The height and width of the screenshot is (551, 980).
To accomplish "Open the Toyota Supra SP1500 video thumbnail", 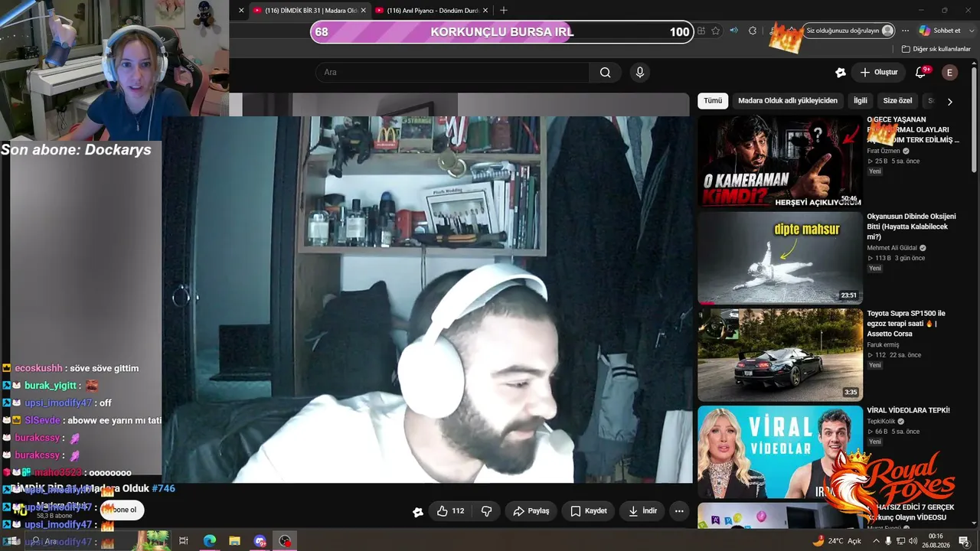I will 779,354.
